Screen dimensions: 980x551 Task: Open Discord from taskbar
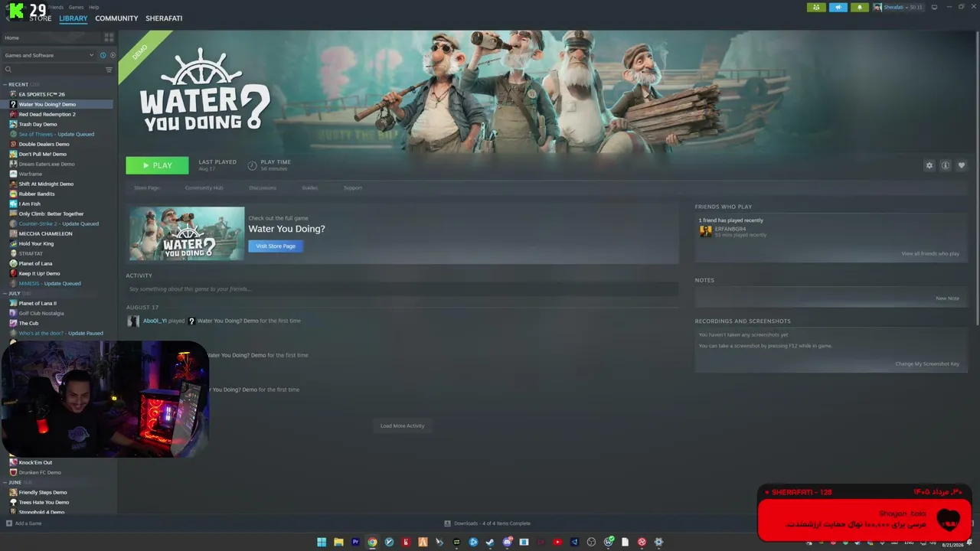point(507,543)
